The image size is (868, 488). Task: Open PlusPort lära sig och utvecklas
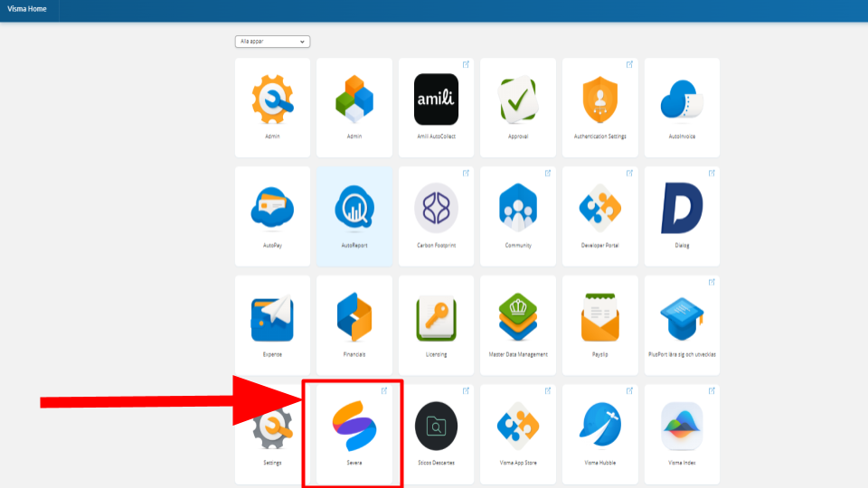pos(682,325)
